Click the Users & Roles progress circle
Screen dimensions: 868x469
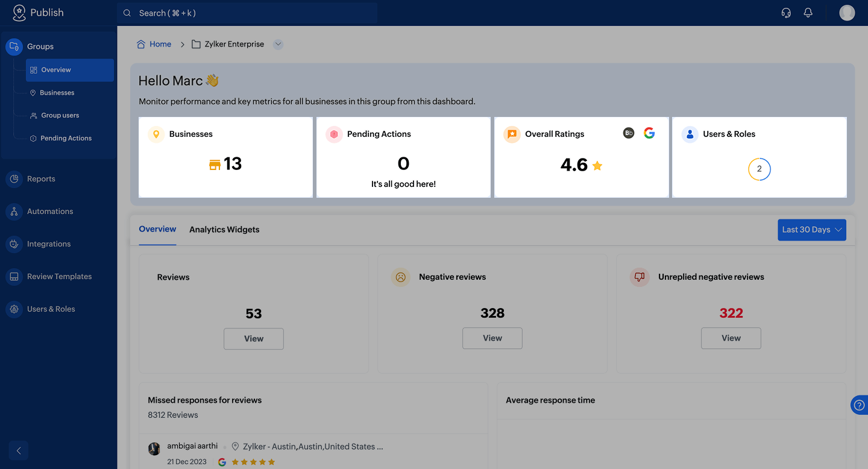coord(759,169)
